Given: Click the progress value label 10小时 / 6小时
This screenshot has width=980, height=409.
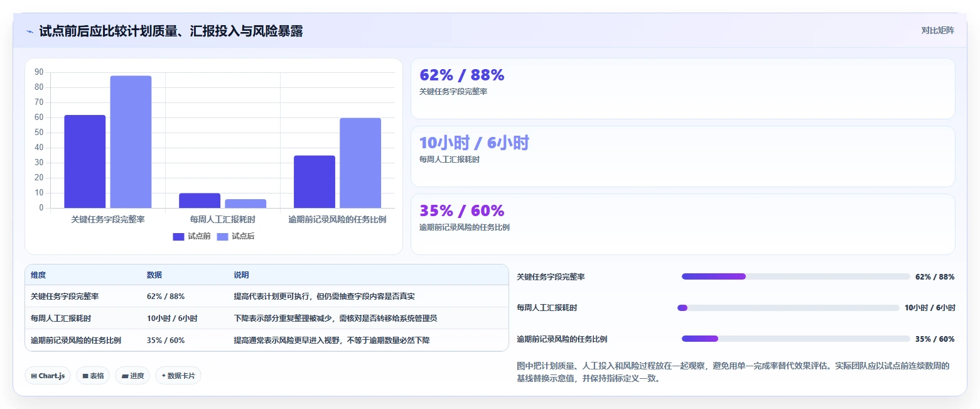Looking at the screenshot, I should [930, 308].
